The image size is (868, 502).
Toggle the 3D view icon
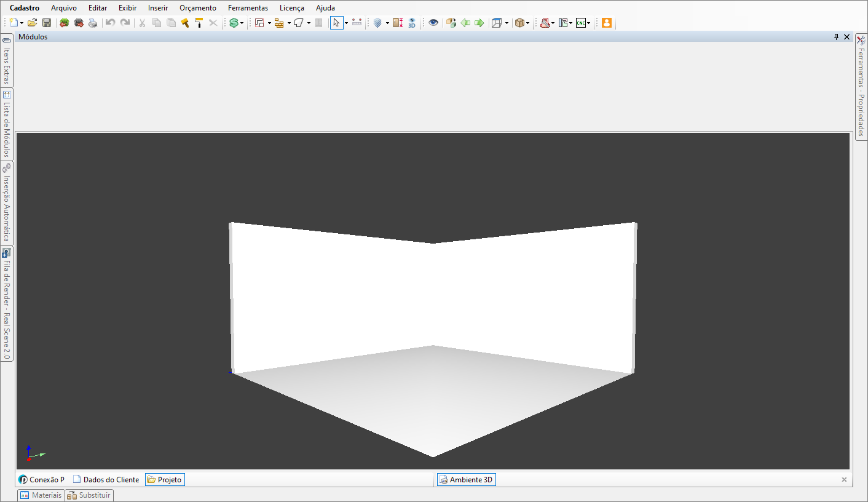click(x=412, y=23)
